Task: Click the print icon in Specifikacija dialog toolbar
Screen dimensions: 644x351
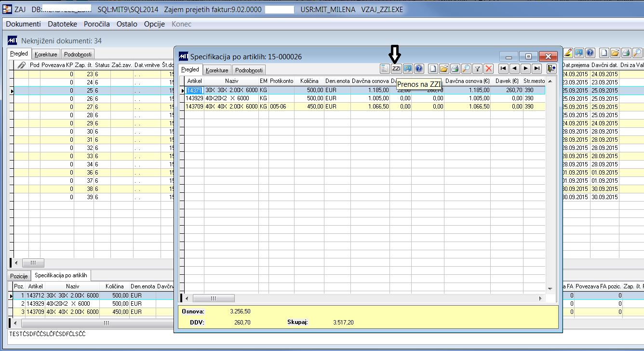Action: [x=455, y=69]
